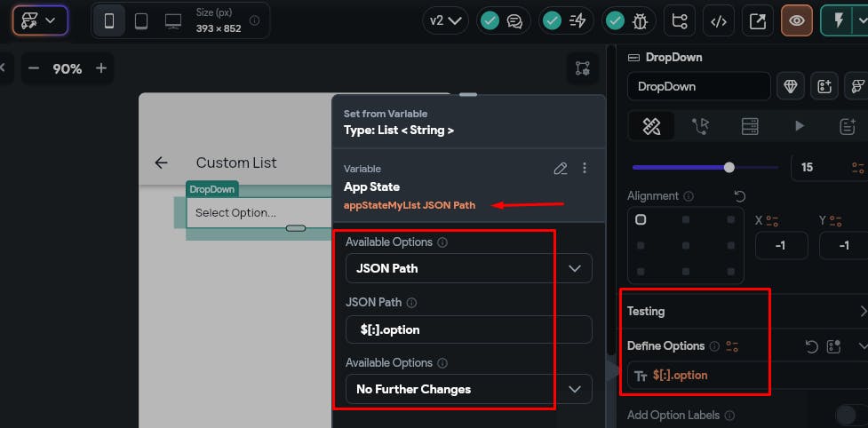Viewport: 868px width, 428px height.
Task: Click the lightning bolt run icon
Action: click(x=839, y=21)
